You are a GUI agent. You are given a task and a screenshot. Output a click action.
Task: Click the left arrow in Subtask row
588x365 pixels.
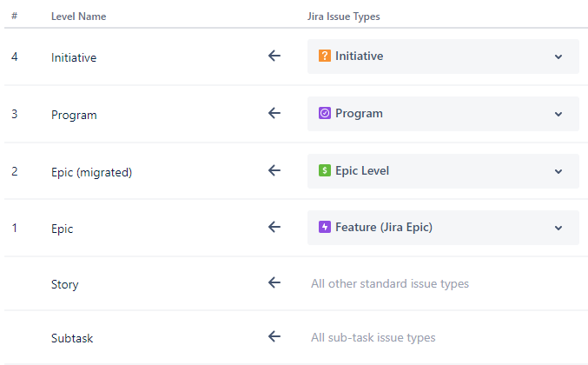coord(274,336)
